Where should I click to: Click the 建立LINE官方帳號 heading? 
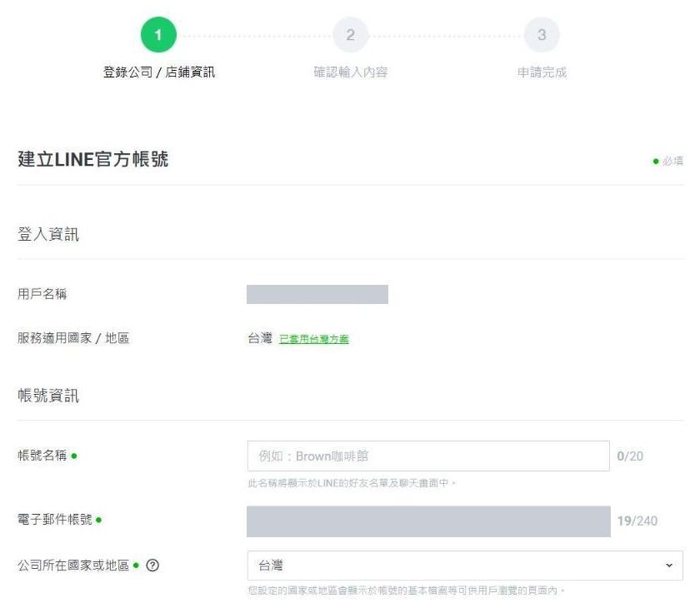(93, 159)
